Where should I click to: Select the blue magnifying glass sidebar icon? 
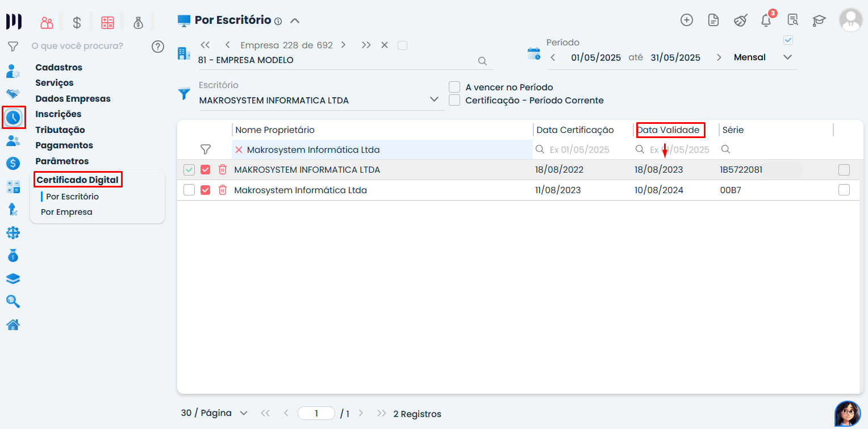[x=13, y=301]
